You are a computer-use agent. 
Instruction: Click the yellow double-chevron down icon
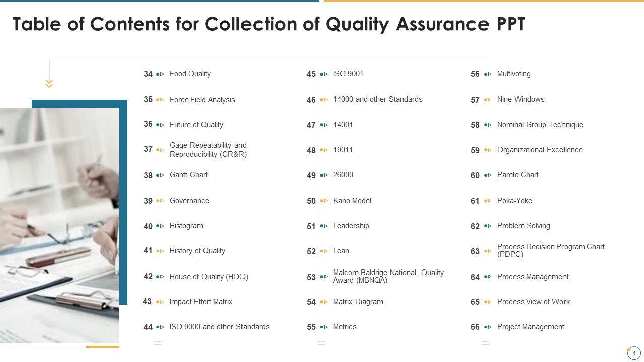pyautogui.click(x=49, y=84)
